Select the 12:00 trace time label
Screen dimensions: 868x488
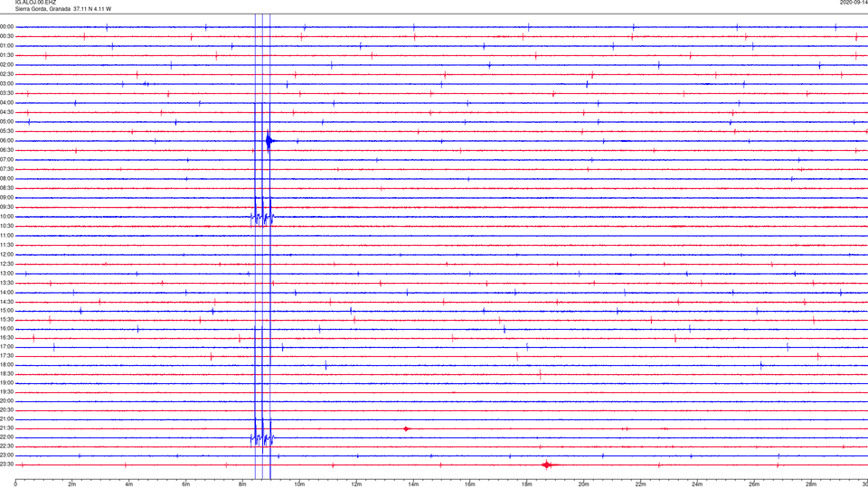(x=6, y=255)
